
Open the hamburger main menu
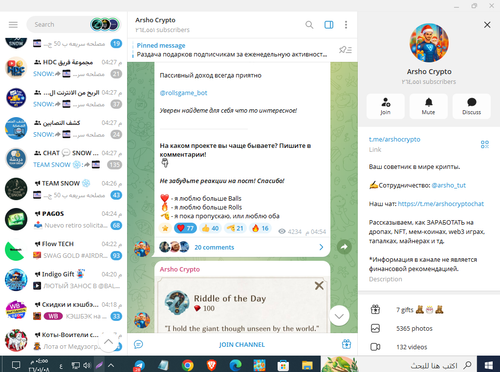[13, 25]
